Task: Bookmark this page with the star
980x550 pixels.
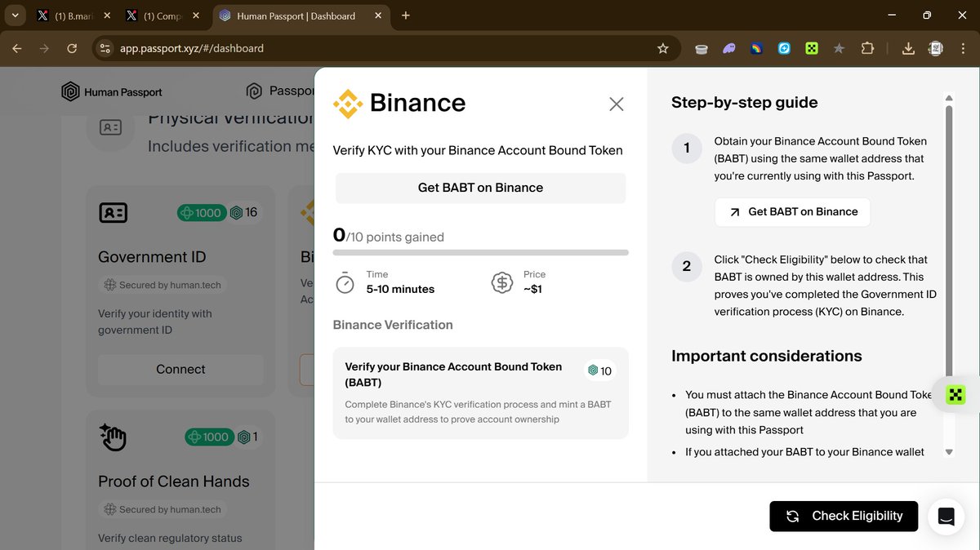Action: [x=662, y=49]
